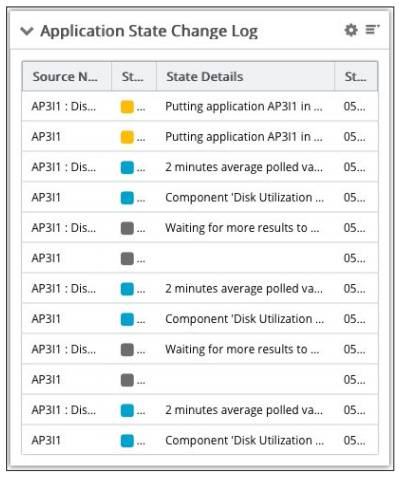Screen dimensions: 399x477
Task: Click yellow status icon in plain AP3I1 Putting application row
Action: click(127, 137)
